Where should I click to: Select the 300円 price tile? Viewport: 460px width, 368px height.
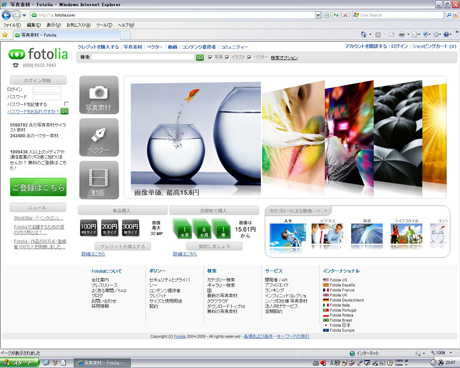pyautogui.click(x=130, y=228)
